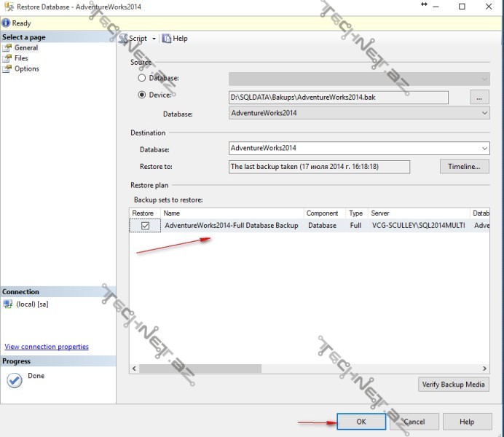Viewport: 504px width, 437px height.
Task: Click the Done progress status icon
Action: 14,380
